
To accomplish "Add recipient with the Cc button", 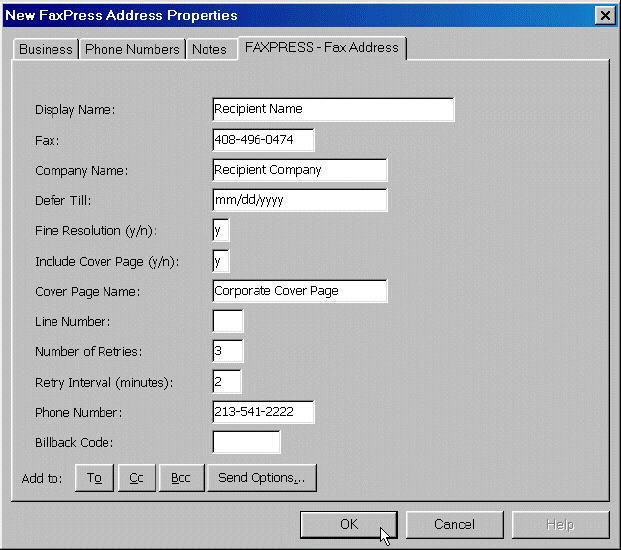I will (136, 478).
